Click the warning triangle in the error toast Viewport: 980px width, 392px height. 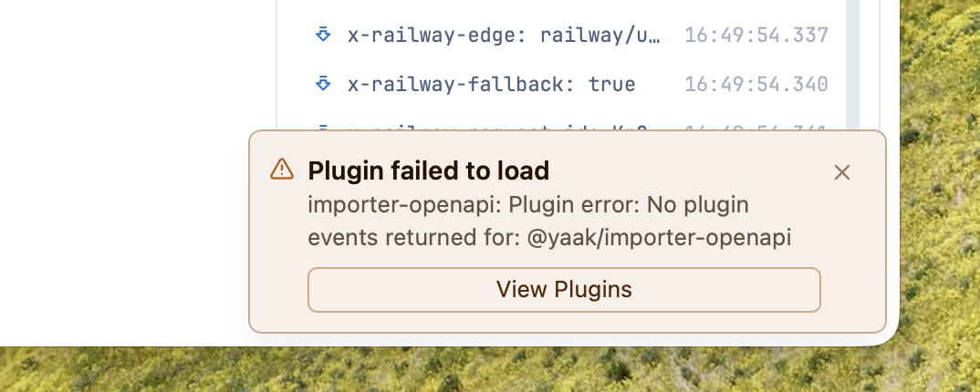tap(282, 170)
